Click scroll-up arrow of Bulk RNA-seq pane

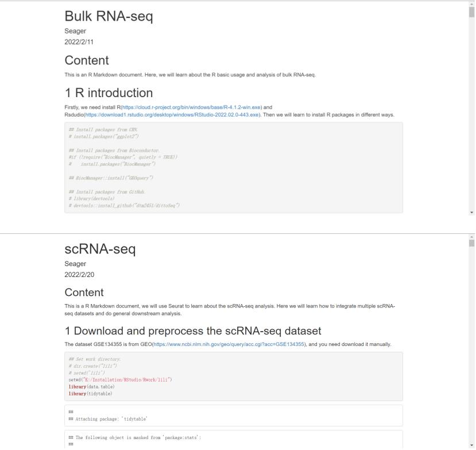click(472, 4)
